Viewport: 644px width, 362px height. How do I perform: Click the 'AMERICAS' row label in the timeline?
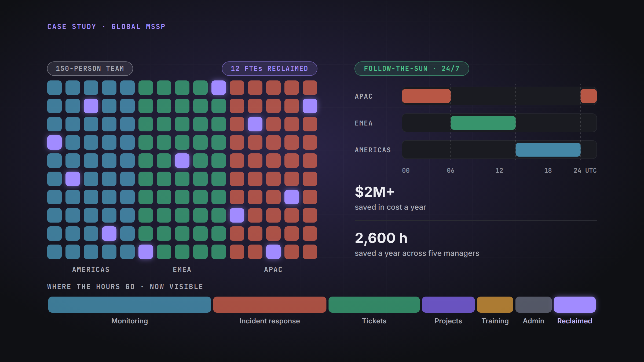[373, 150]
